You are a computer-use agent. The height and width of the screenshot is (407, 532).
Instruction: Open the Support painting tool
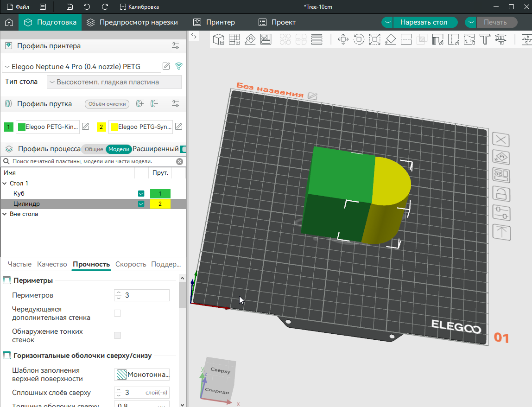pyautogui.click(x=437, y=39)
